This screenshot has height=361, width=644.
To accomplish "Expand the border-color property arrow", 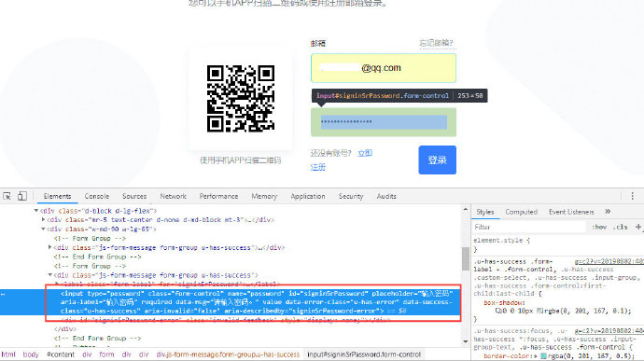I will point(535,356).
